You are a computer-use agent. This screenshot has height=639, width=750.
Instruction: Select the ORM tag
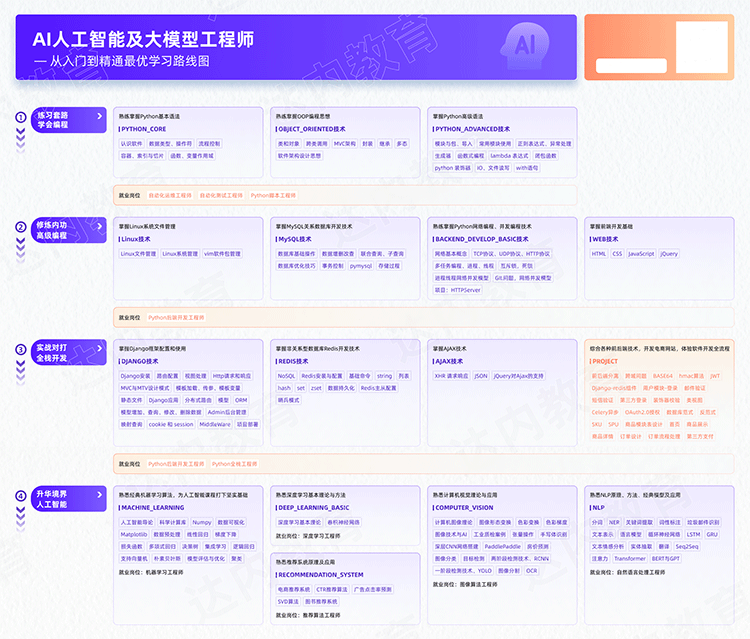point(241,400)
